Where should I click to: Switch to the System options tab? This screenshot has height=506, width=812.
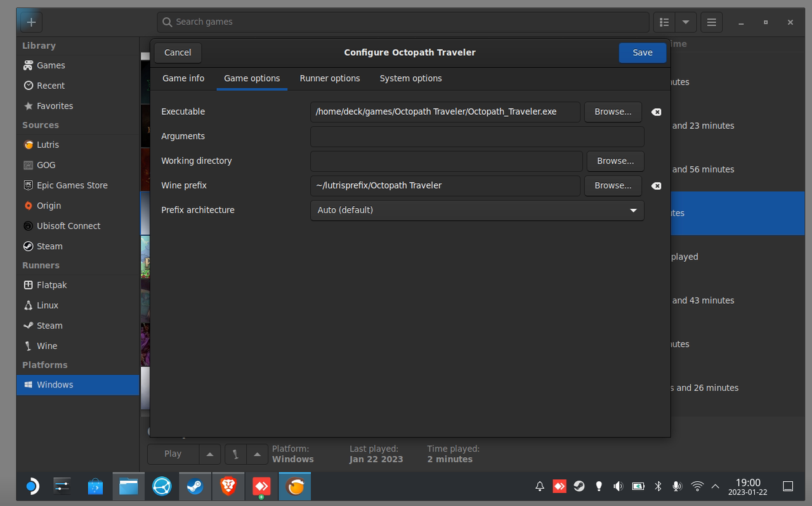tap(411, 79)
